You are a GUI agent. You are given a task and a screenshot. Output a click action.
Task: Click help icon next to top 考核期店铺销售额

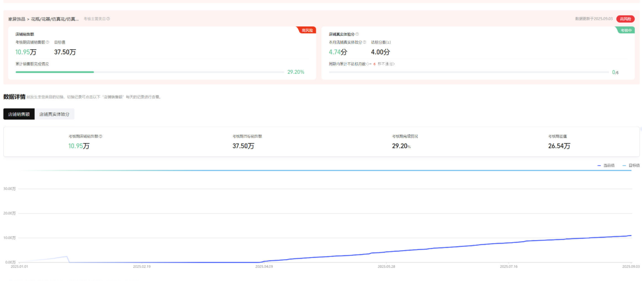pos(47,42)
